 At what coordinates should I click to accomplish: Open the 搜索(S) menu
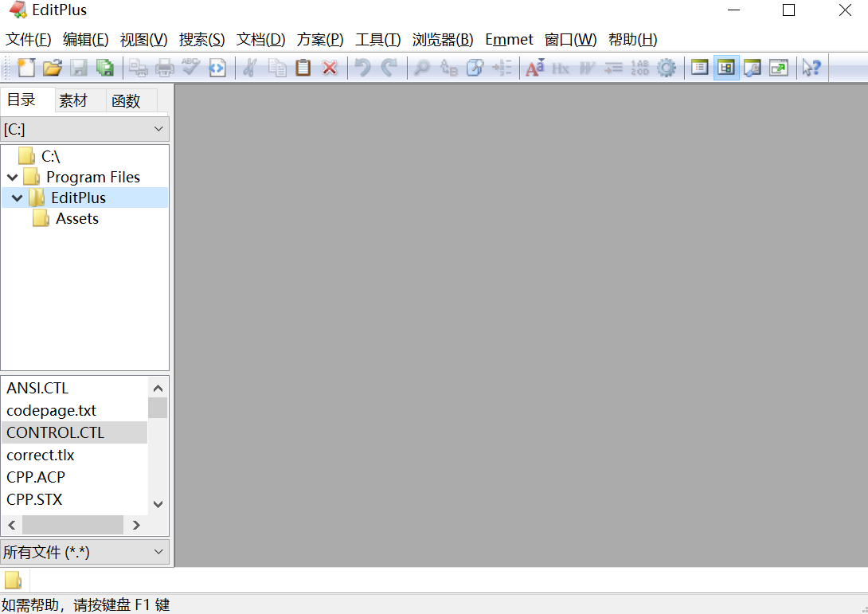[202, 39]
